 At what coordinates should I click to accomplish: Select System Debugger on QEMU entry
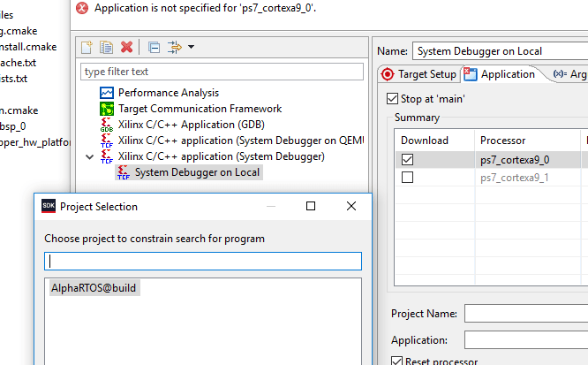pyautogui.click(x=241, y=141)
